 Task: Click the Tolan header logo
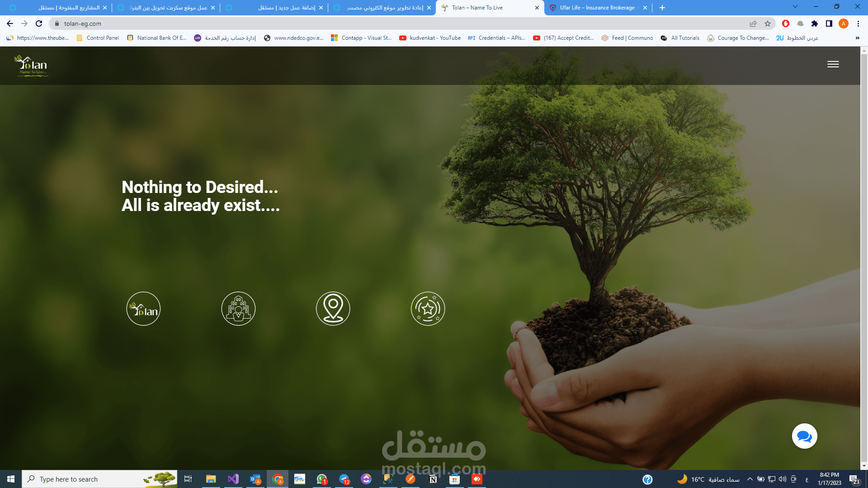31,66
